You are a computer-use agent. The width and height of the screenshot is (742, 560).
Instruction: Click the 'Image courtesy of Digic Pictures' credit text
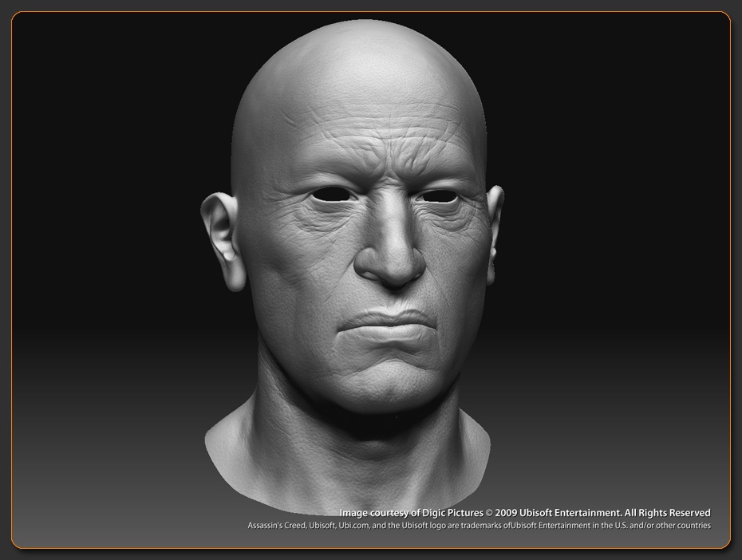click(x=411, y=513)
